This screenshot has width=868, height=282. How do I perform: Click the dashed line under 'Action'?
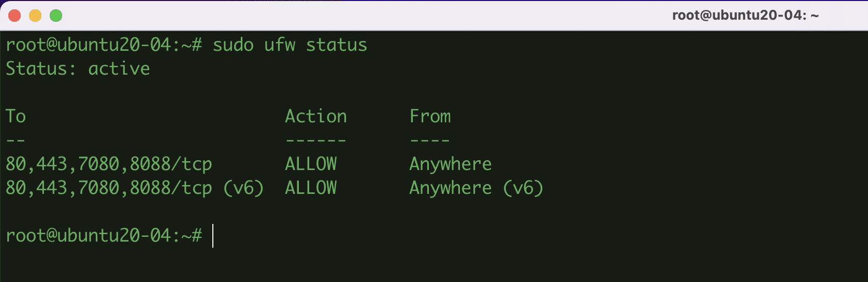coord(315,140)
